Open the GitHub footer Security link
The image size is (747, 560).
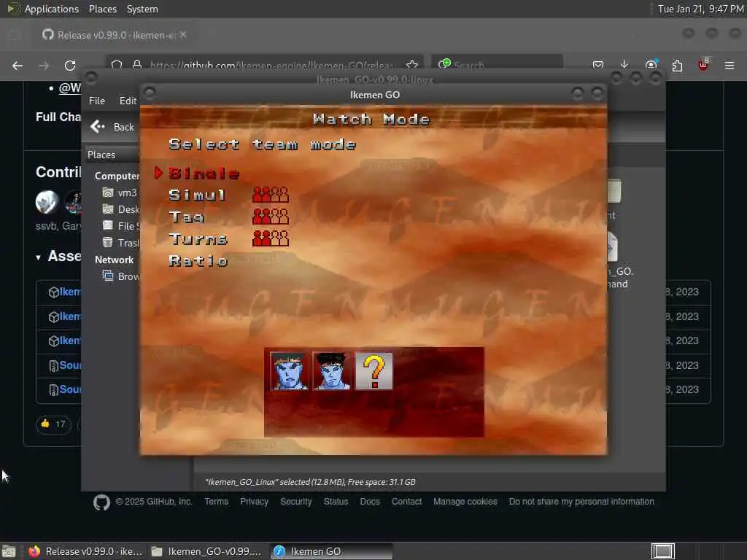[x=296, y=502]
